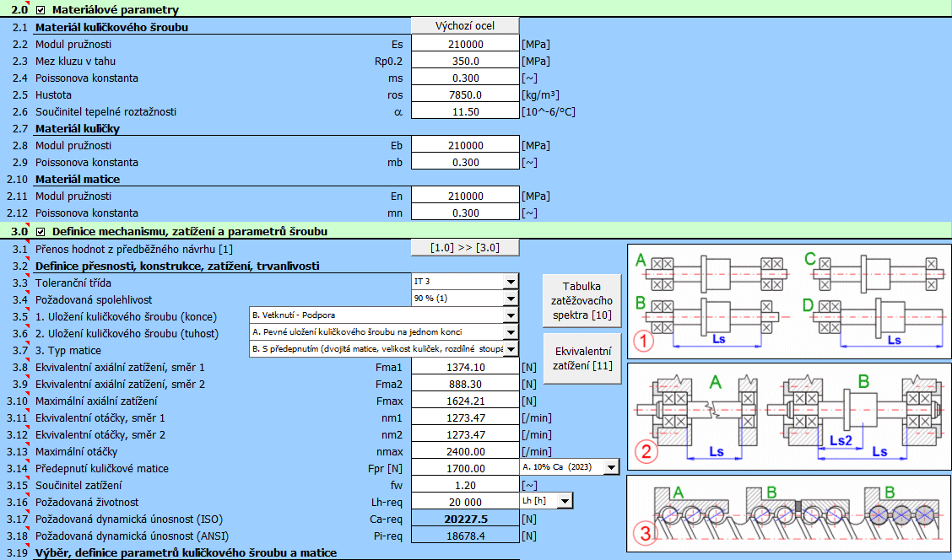952x560 pixels.
Task: Toggle checkbox for section 3.0 Definice mechanismu
Action: tap(41, 231)
